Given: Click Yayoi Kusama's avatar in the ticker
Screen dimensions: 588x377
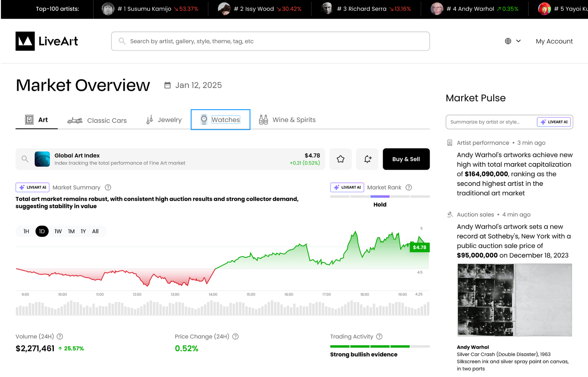Looking at the screenshot, I should [x=544, y=9].
